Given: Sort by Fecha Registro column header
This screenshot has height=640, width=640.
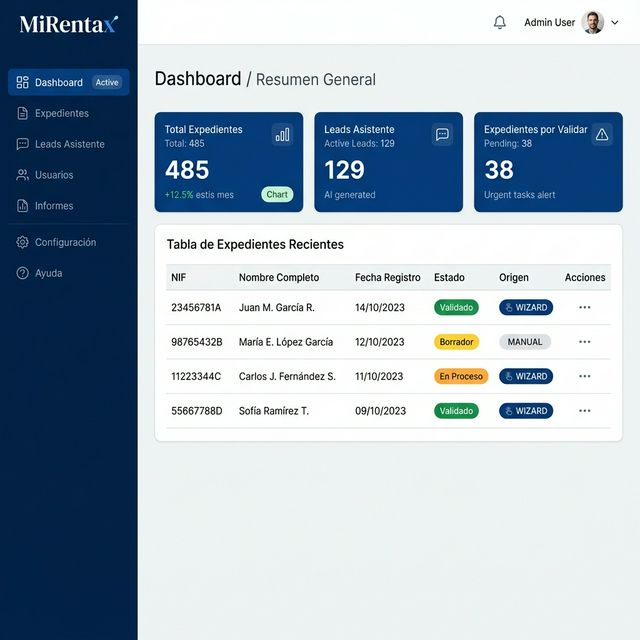Looking at the screenshot, I should pos(388,278).
